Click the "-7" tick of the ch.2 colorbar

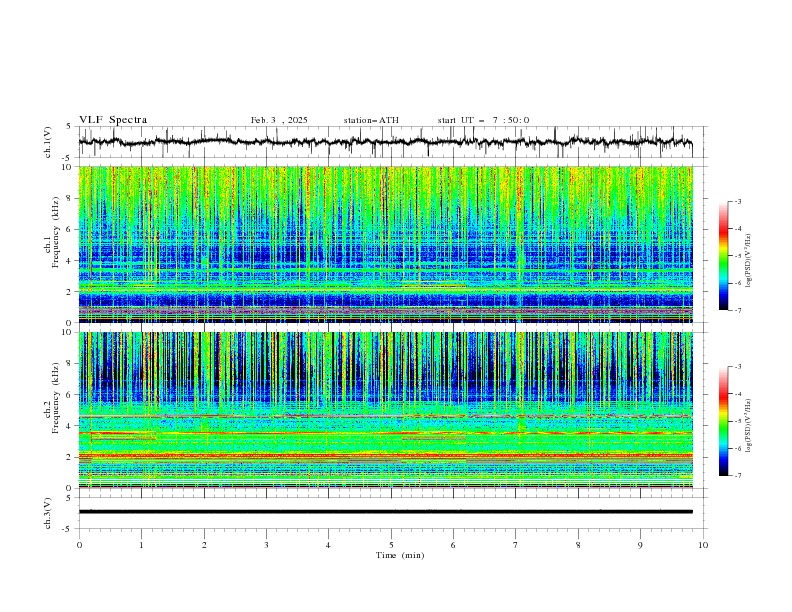[737, 476]
